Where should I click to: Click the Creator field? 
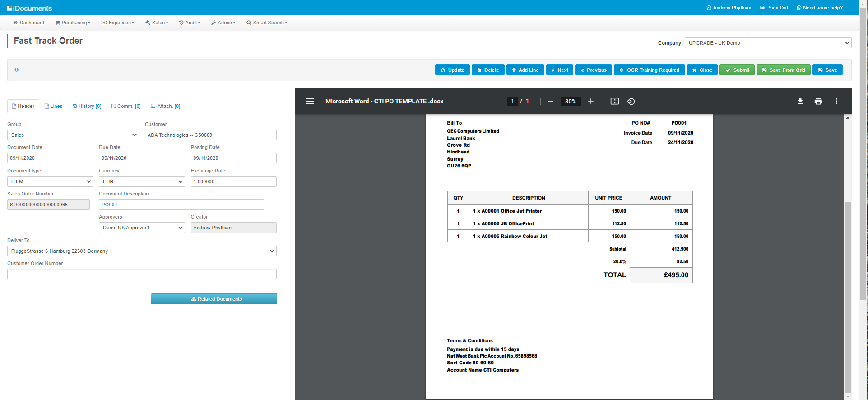coord(233,228)
